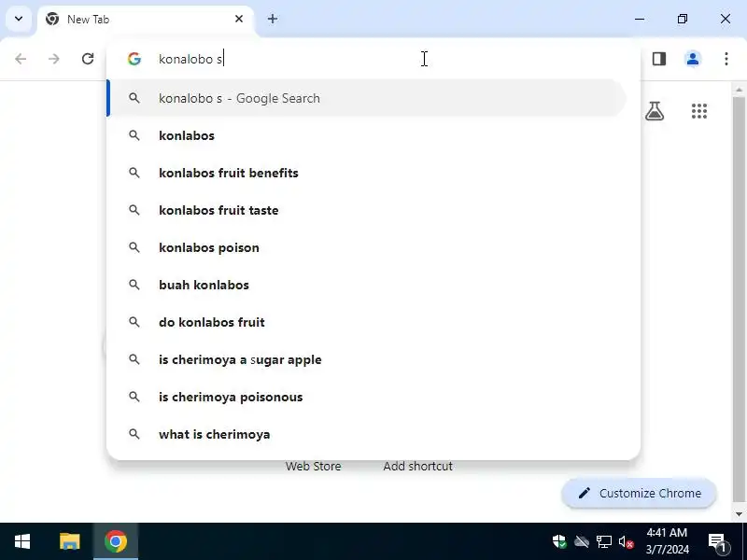Choose 'konlabos fruit taste' suggestion
747x560 pixels.
point(367,211)
